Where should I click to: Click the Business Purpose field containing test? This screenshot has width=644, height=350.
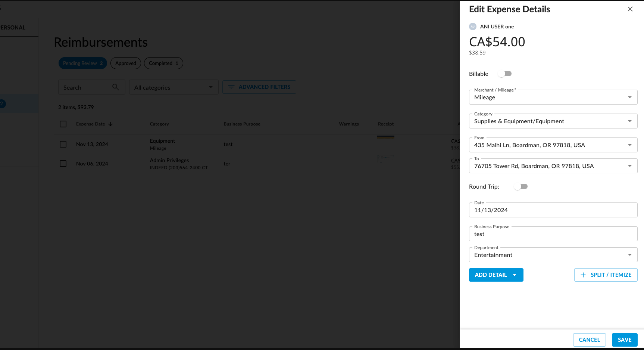pyautogui.click(x=553, y=234)
